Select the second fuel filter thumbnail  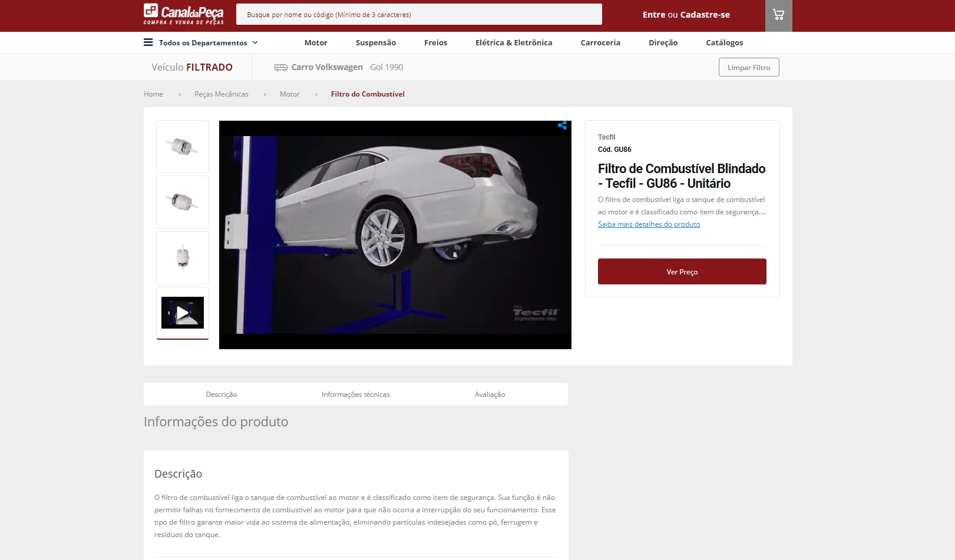click(183, 202)
